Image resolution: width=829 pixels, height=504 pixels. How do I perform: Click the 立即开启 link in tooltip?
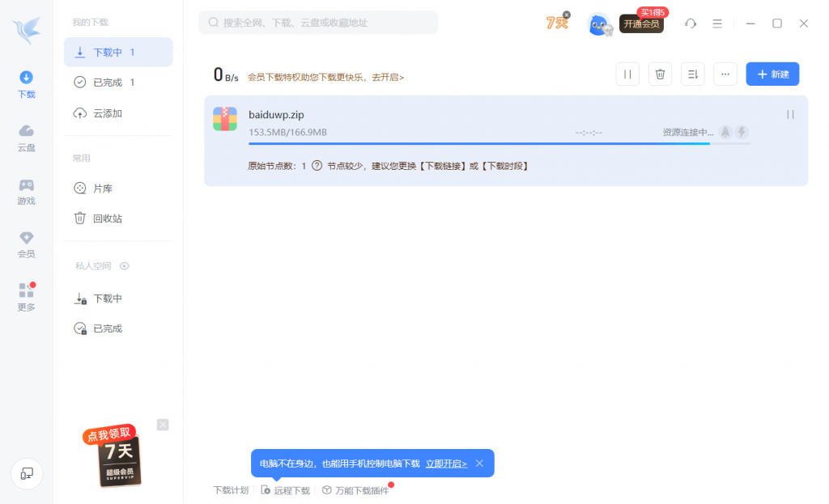click(x=446, y=464)
